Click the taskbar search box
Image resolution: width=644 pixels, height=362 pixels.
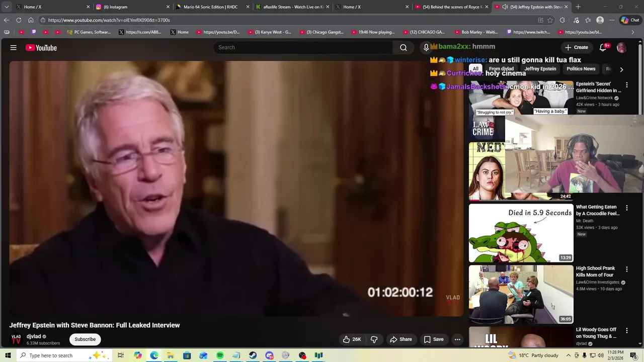click(64, 355)
